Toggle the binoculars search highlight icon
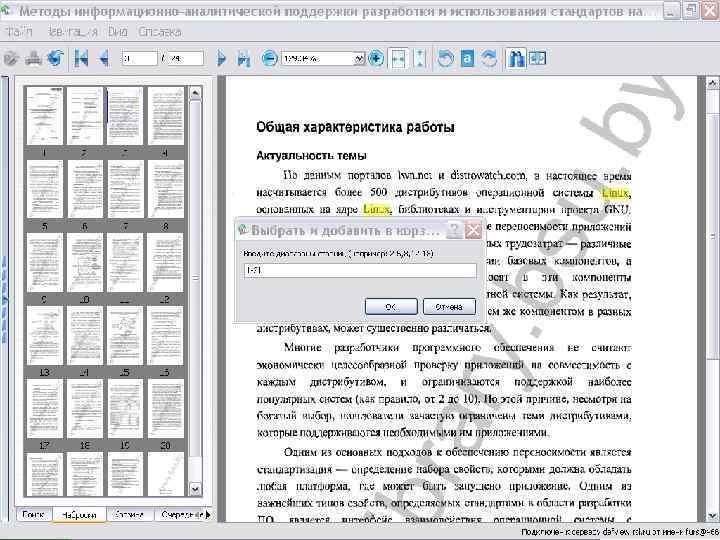Image resolution: width=720 pixels, height=540 pixels. tap(516, 59)
